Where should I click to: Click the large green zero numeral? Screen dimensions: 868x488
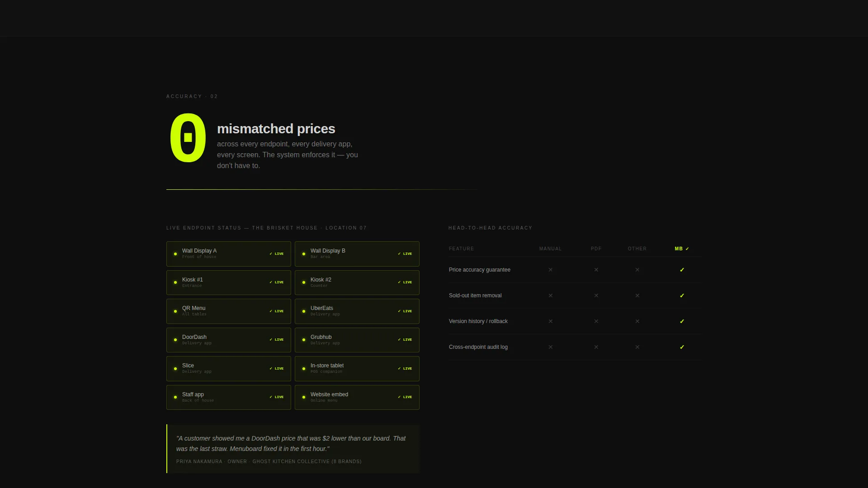tap(188, 138)
